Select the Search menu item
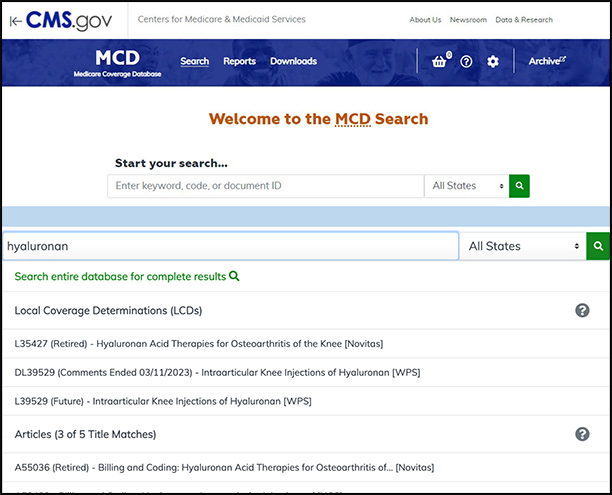This screenshot has width=612, height=495. (x=194, y=62)
